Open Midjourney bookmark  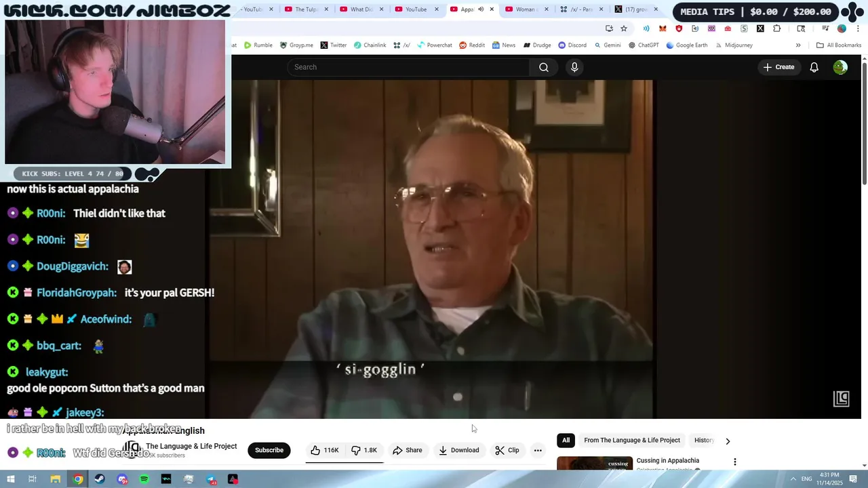(733, 45)
